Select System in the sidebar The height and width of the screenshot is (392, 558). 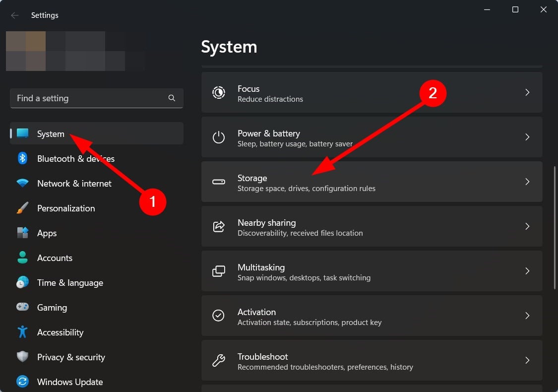point(51,133)
